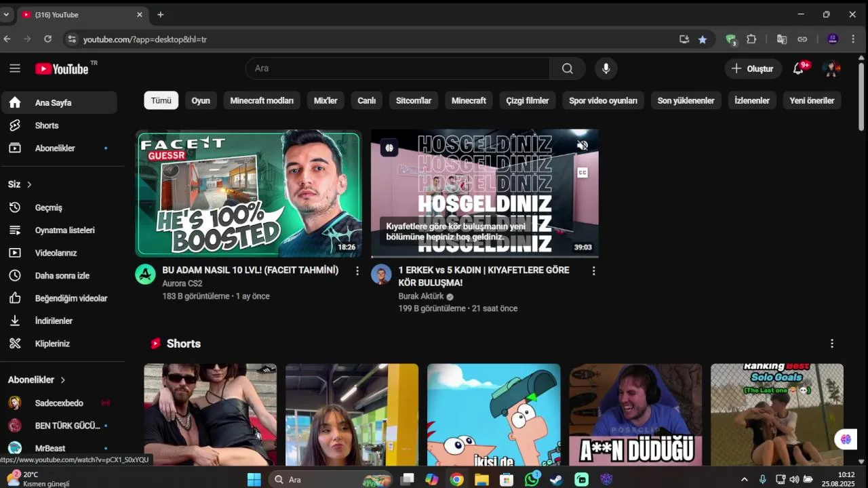Select the Canlı chip
Image resolution: width=868 pixels, height=488 pixels.
pos(367,100)
